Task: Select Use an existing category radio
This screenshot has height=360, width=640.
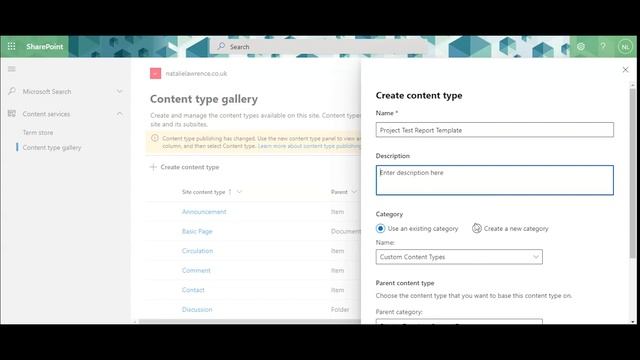Action: (x=380, y=229)
